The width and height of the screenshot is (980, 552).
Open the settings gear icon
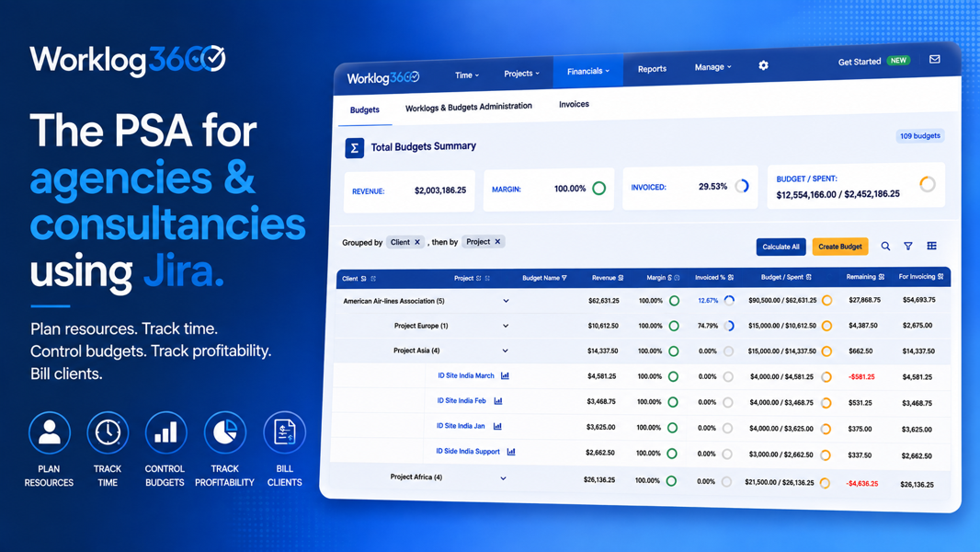[763, 65]
